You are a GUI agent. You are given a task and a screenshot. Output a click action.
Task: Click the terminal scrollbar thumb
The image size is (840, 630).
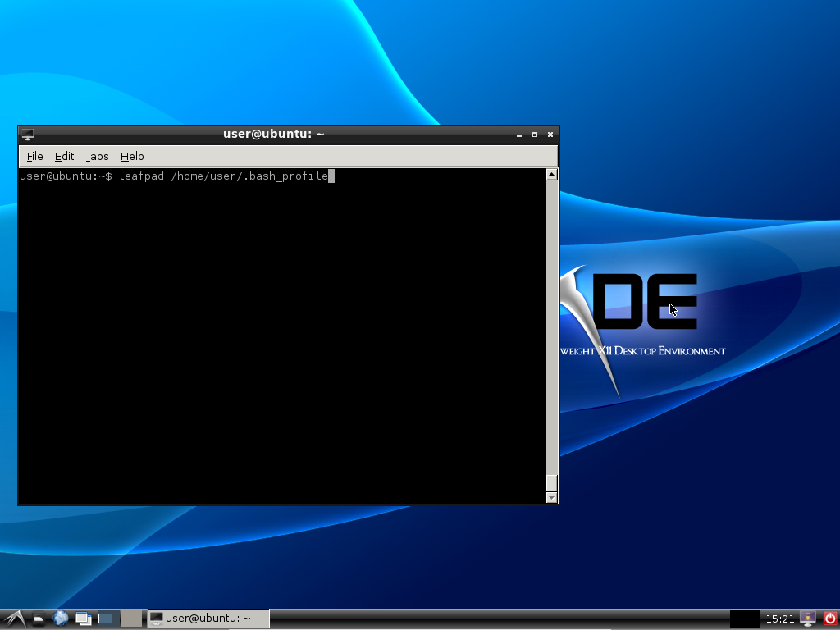click(550, 328)
